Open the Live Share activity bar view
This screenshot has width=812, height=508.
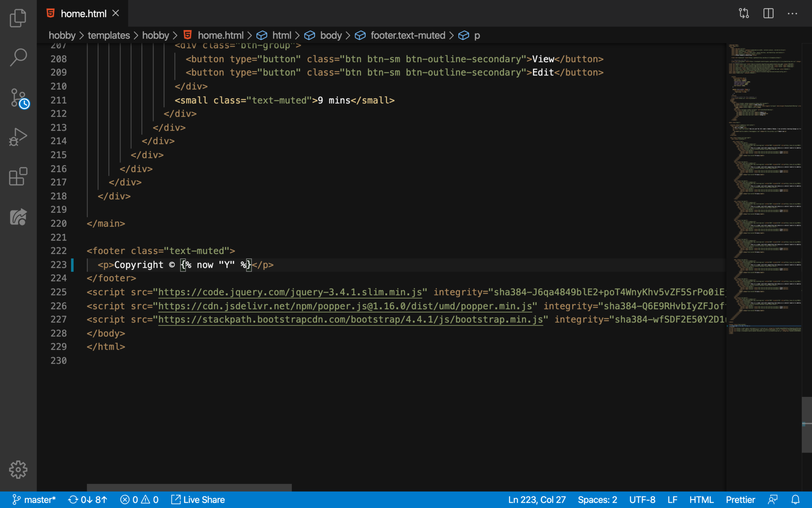[18, 217]
